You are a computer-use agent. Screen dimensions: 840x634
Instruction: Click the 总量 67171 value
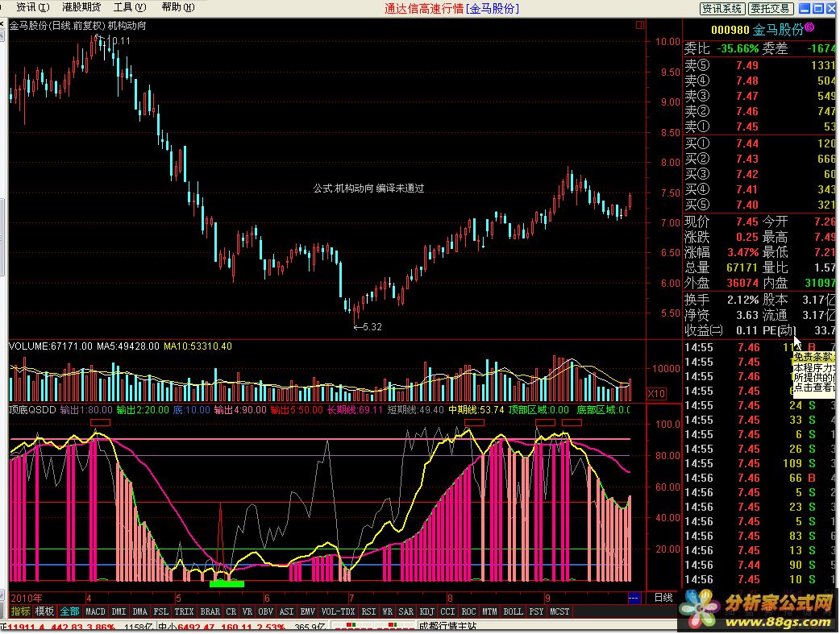point(742,267)
